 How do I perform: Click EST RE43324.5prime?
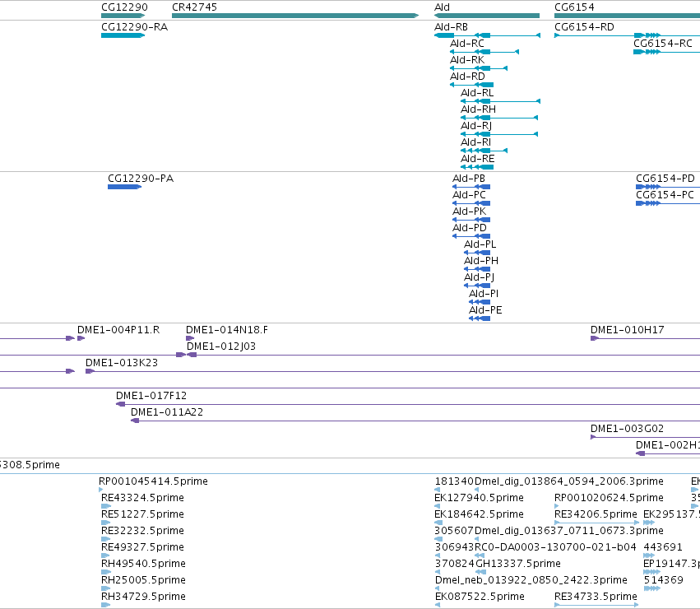(142, 498)
